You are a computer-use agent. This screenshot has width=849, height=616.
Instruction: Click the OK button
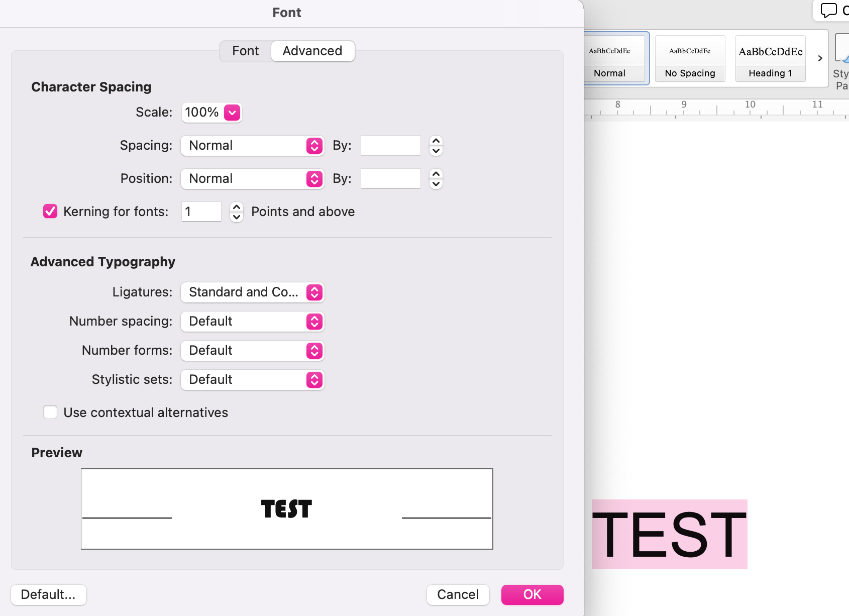[532, 594]
